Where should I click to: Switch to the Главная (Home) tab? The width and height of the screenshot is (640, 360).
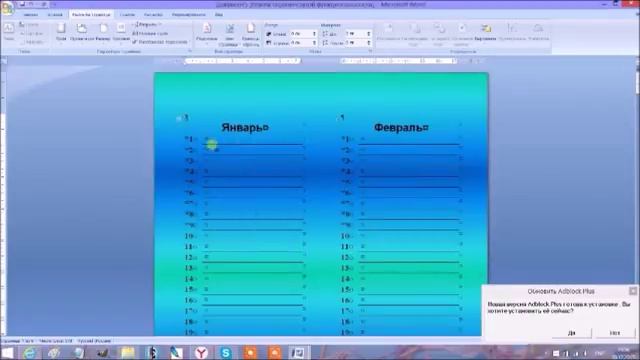pyautogui.click(x=30, y=15)
